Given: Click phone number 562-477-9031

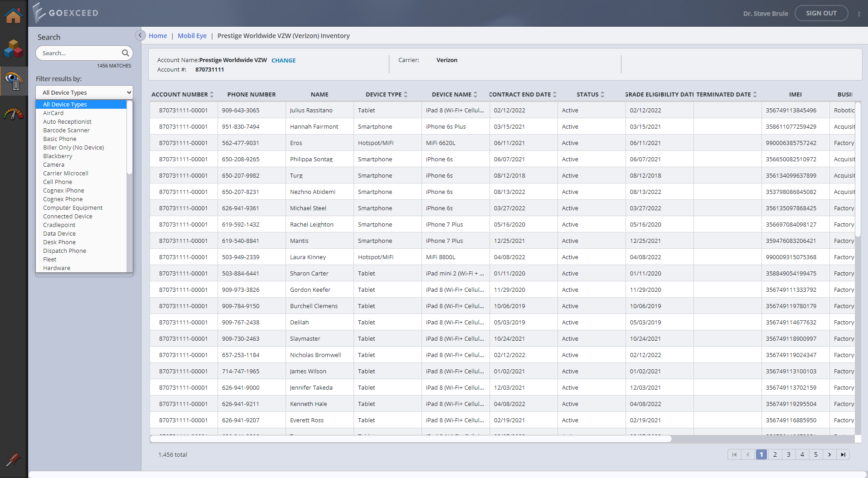Looking at the screenshot, I should pyautogui.click(x=241, y=143).
